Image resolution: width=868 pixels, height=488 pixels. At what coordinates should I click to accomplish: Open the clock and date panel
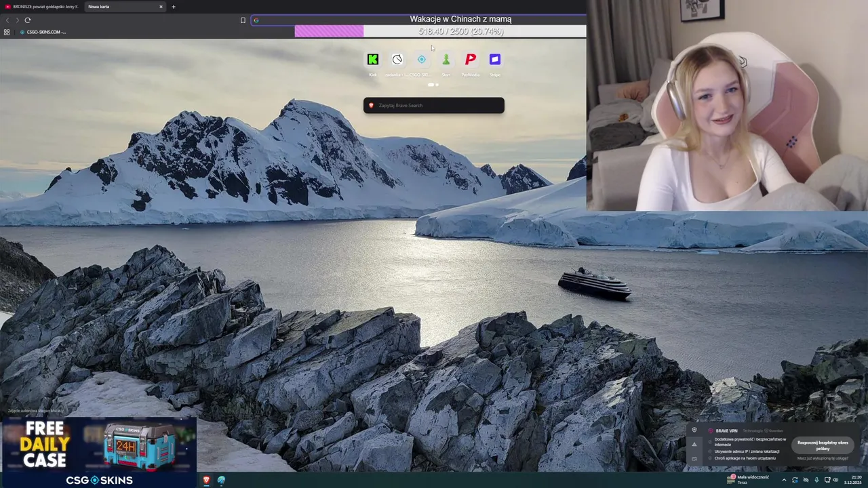pyautogui.click(x=852, y=480)
